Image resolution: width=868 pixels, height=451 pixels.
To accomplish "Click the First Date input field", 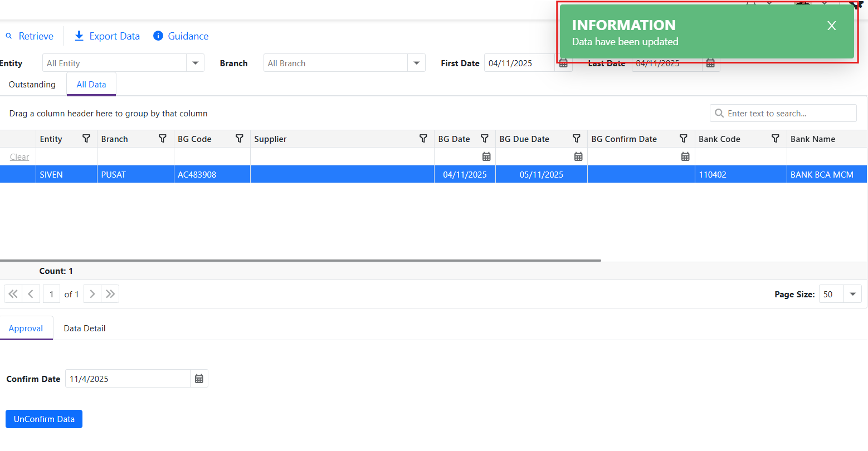I will 519,63.
